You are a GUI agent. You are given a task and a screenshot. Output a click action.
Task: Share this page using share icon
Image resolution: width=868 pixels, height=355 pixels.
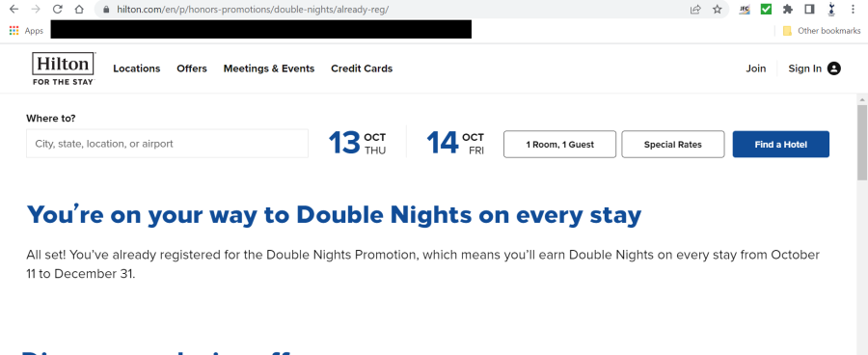point(695,10)
